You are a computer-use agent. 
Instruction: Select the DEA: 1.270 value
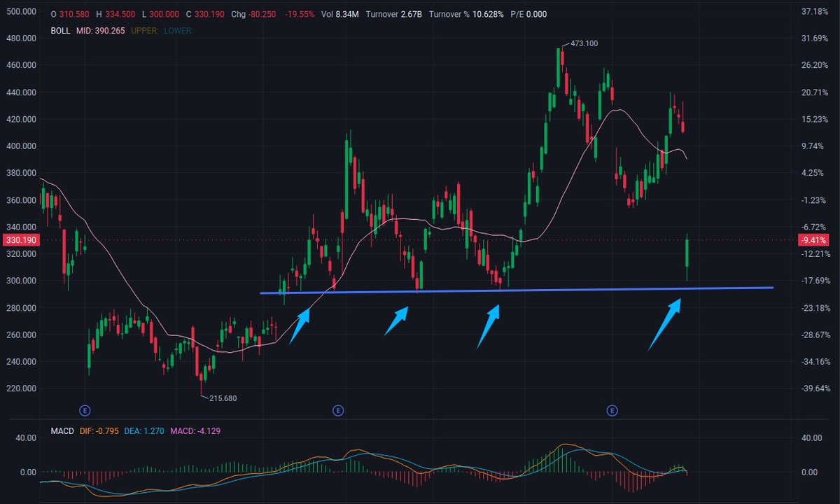[x=144, y=430]
